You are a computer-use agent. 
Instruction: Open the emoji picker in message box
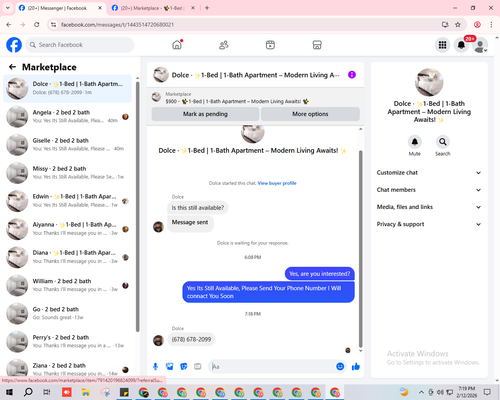coord(340,367)
